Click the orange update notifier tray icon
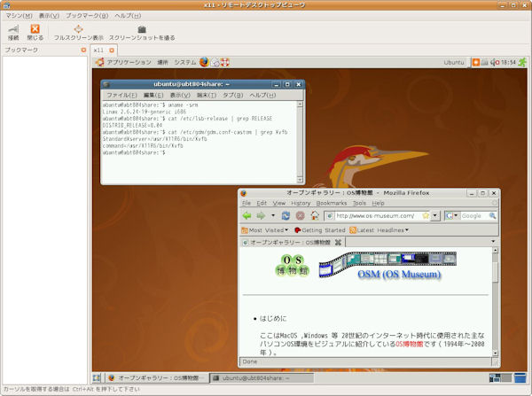 476,62
